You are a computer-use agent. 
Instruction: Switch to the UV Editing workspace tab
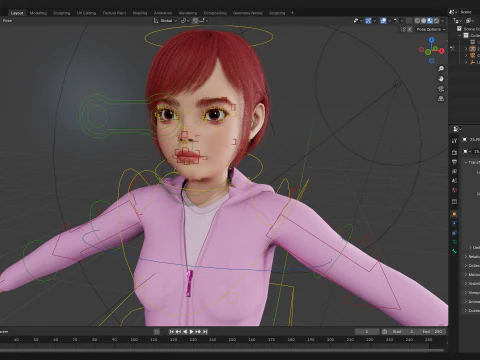tap(86, 13)
